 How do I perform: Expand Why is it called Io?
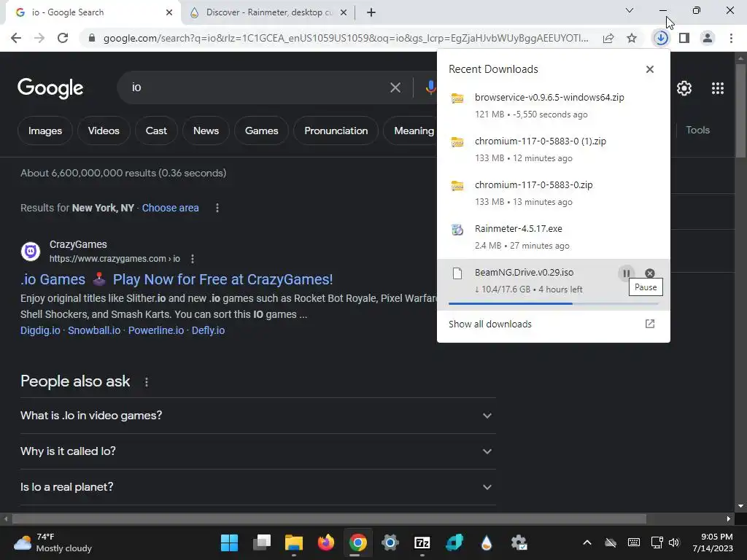tap(258, 451)
